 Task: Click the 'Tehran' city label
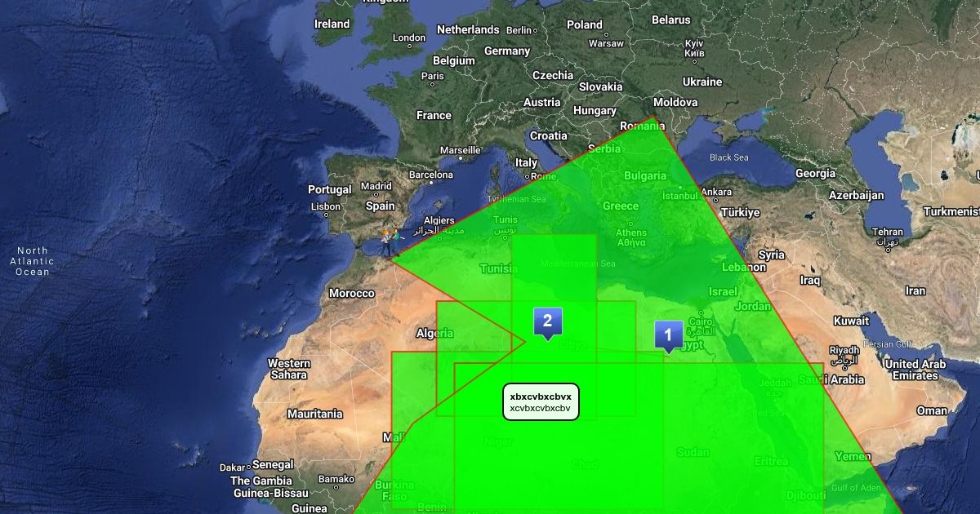(x=888, y=232)
